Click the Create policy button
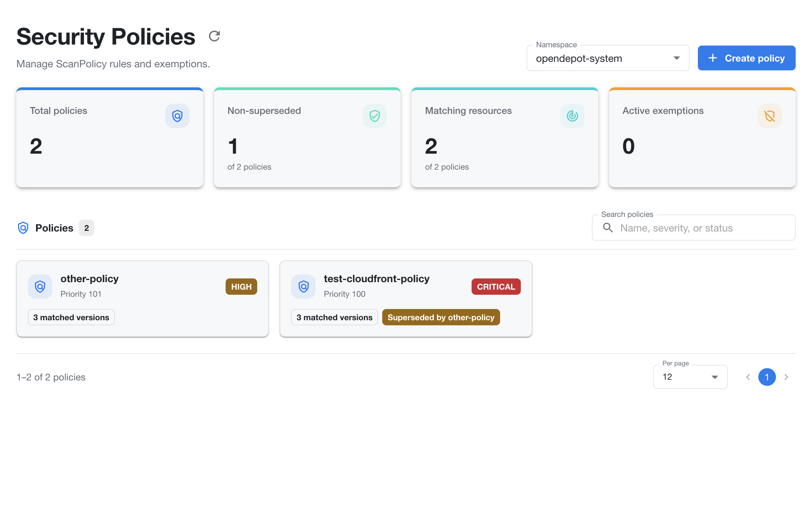The image size is (812, 531). (746, 58)
